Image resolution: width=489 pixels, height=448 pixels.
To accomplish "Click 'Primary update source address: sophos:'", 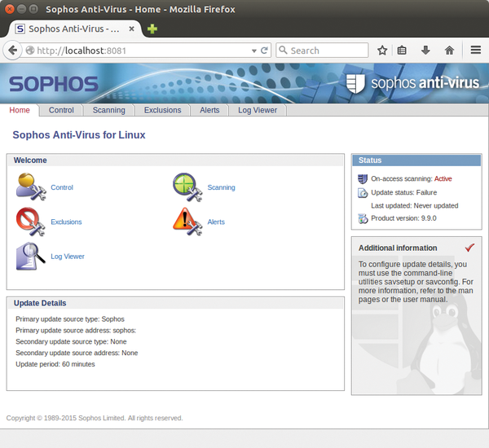I will [x=76, y=330].
